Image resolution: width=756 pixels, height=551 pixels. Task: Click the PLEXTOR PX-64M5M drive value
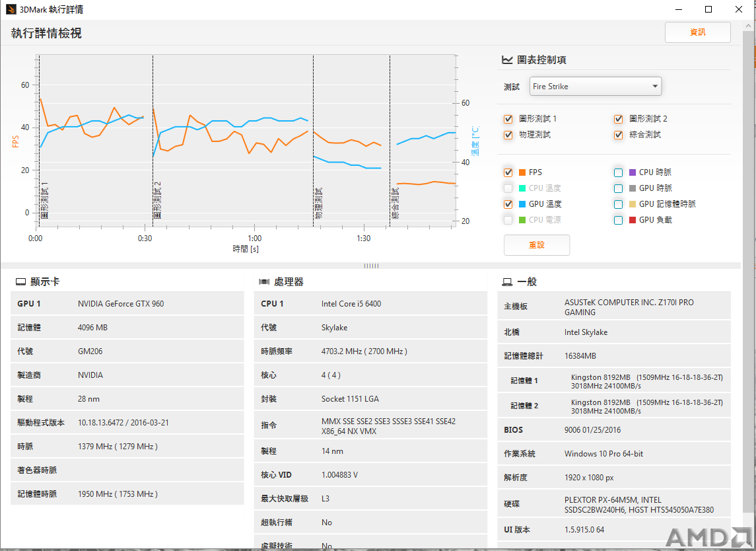tap(639, 505)
